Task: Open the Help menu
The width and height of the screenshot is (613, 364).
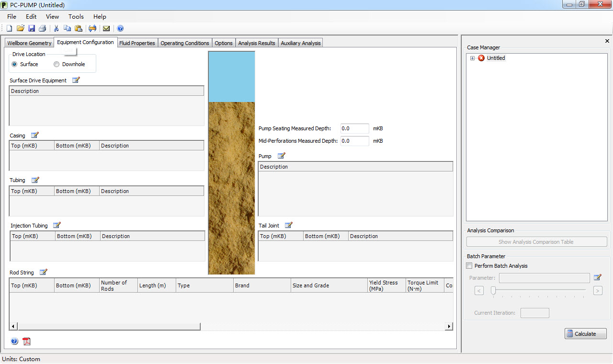Action: [x=100, y=17]
